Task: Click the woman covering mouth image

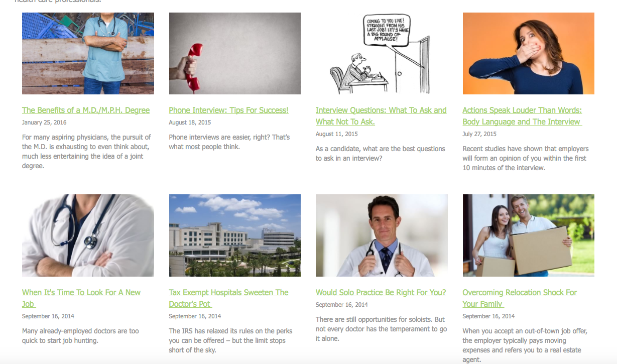Action: pos(528,54)
